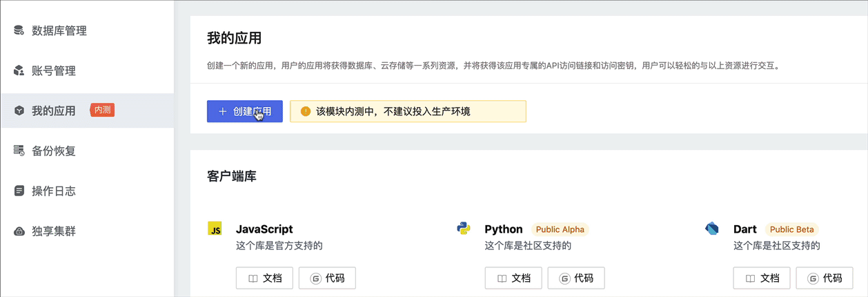Open 账号管理 menu item

coord(54,71)
